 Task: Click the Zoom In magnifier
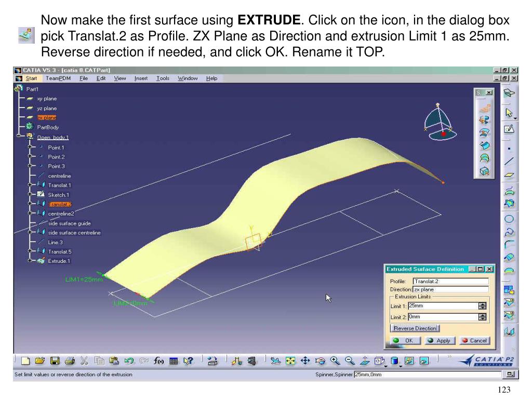tap(335, 361)
